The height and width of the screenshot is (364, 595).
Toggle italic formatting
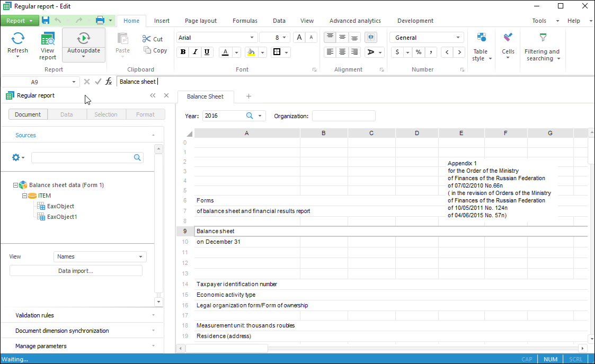pos(195,52)
